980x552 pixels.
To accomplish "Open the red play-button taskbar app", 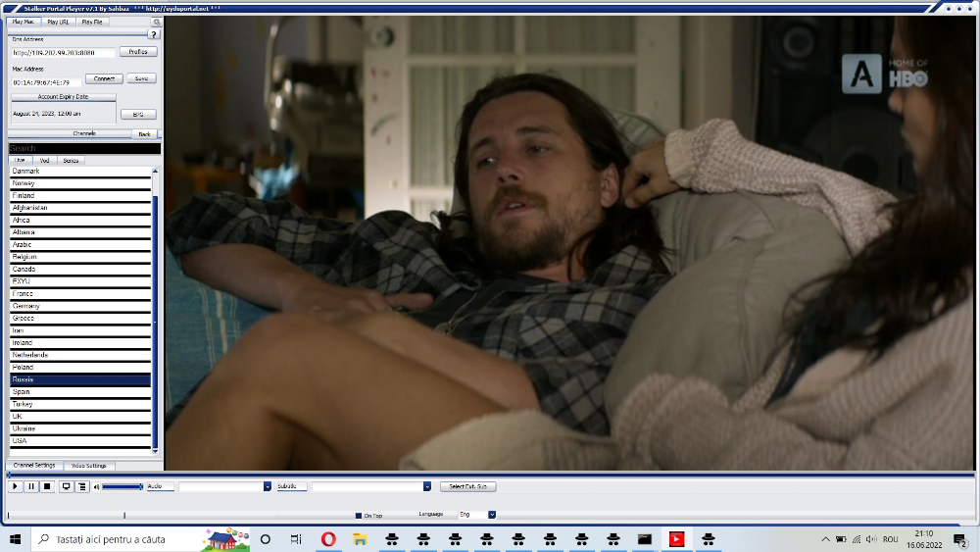I will (x=676, y=539).
